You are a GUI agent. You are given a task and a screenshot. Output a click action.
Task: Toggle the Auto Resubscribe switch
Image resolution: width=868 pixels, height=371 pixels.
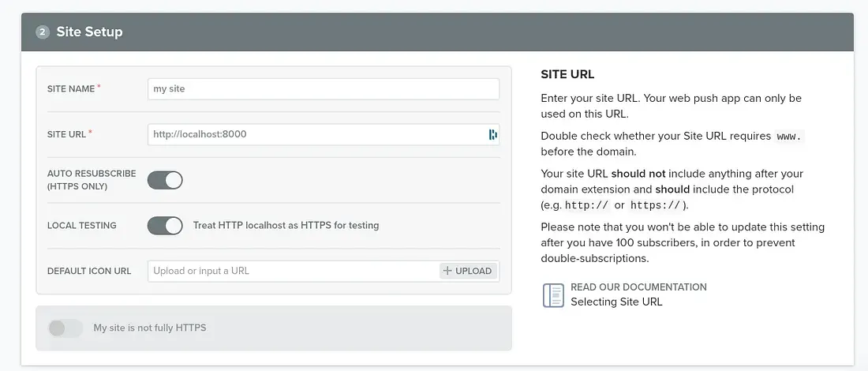coord(165,180)
